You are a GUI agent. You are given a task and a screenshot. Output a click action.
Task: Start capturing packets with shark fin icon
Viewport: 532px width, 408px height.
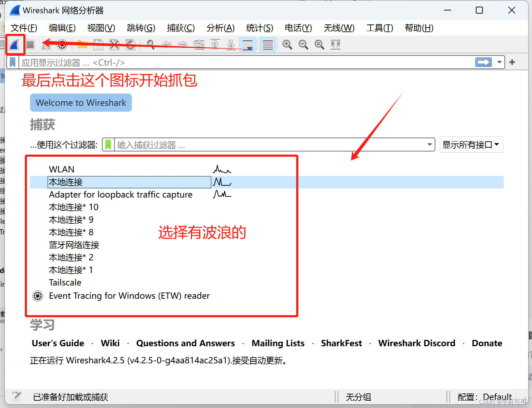pyautogui.click(x=15, y=45)
